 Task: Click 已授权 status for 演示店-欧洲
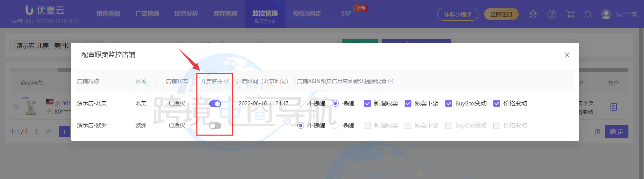click(177, 125)
